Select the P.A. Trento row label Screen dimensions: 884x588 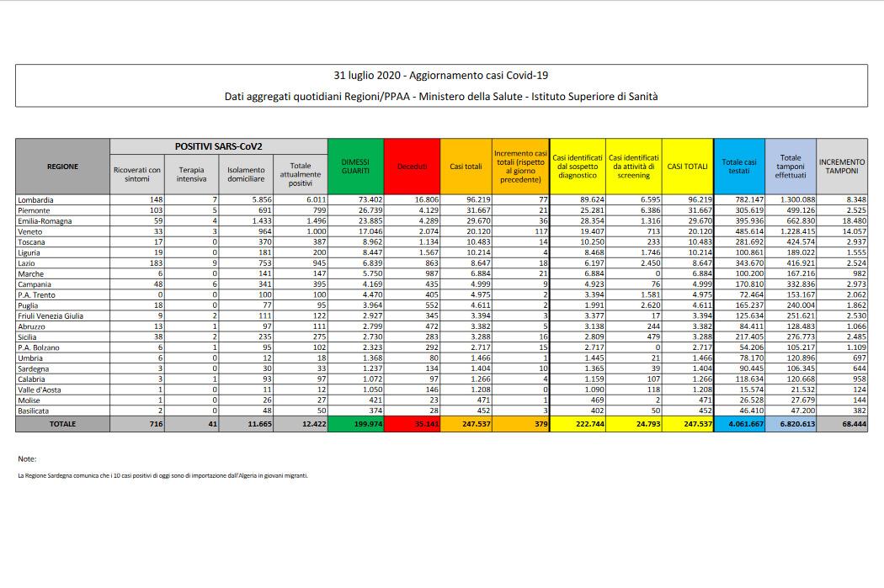[x=36, y=295]
